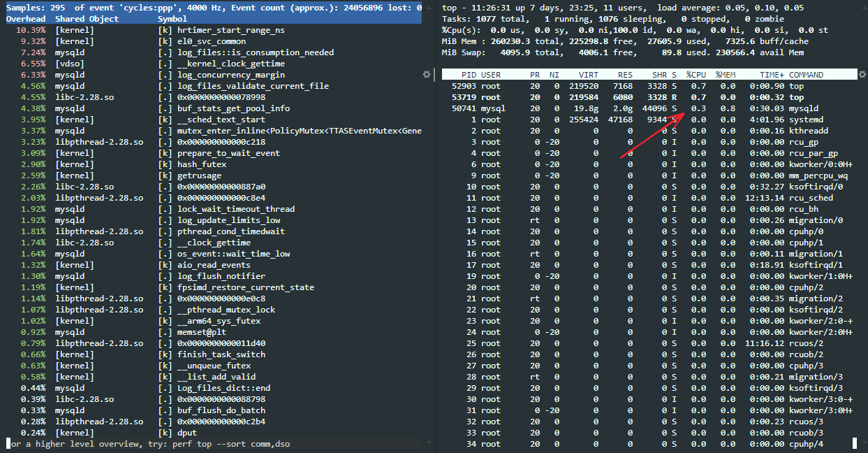The image size is (868, 453).
Task: Select the os_event::wait_time_low symbol row
Action: 213,254
